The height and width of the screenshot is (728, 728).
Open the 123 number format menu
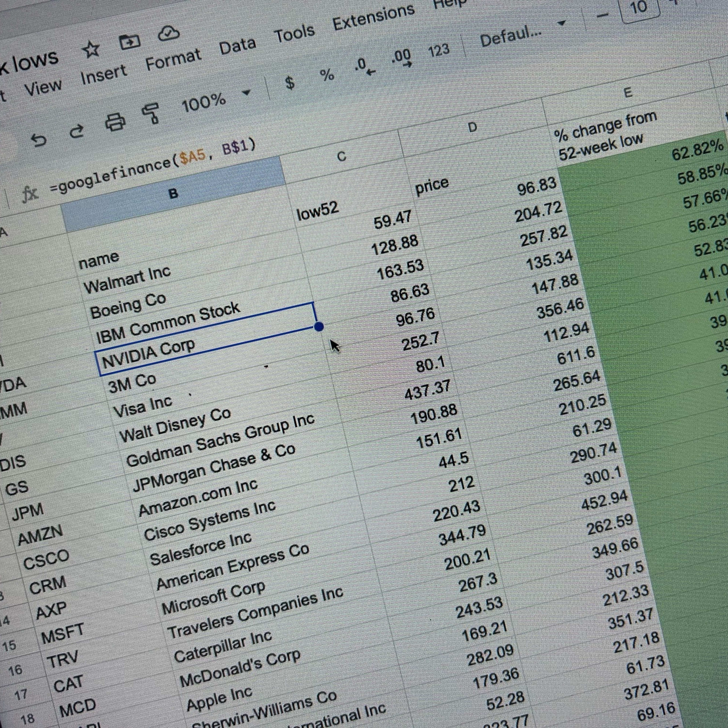tap(439, 51)
